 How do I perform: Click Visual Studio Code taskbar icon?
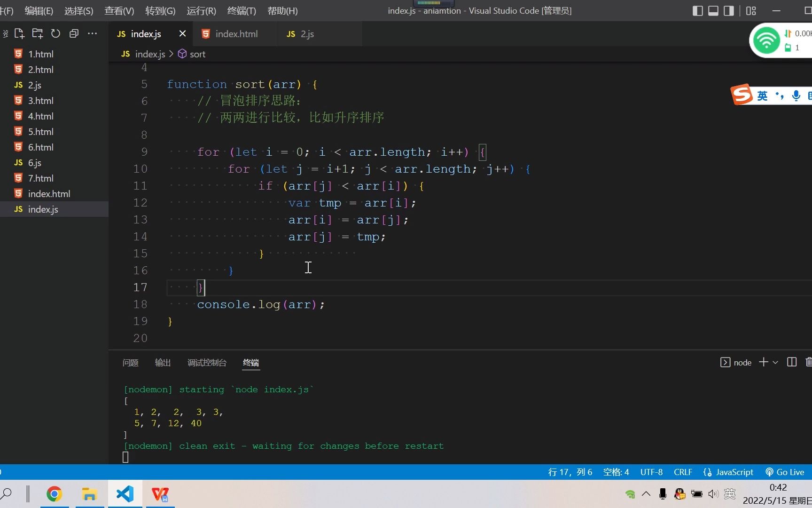[x=125, y=494]
